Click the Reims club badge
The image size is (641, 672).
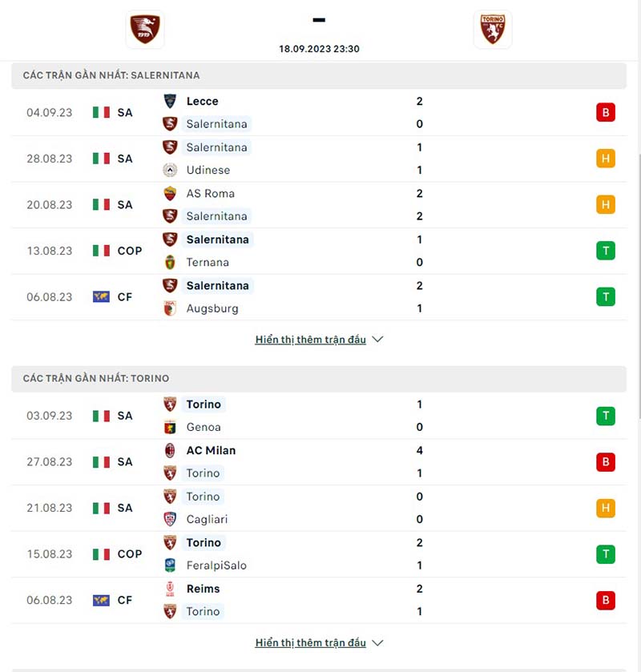pos(170,589)
